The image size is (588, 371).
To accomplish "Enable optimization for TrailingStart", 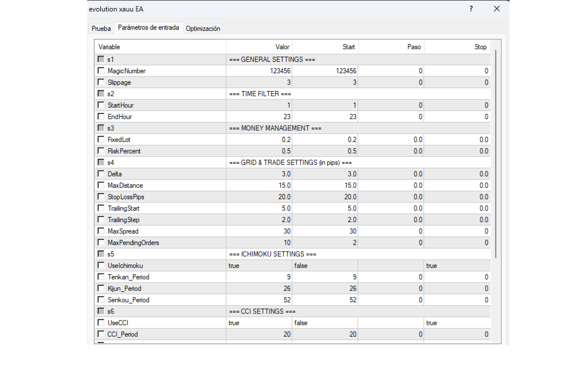I will 101,208.
